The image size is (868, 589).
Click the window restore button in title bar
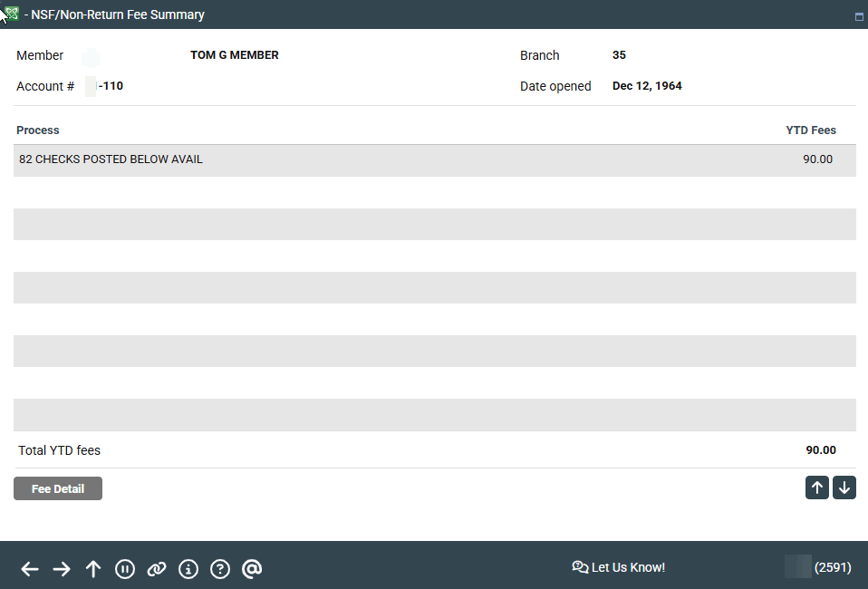tap(859, 16)
